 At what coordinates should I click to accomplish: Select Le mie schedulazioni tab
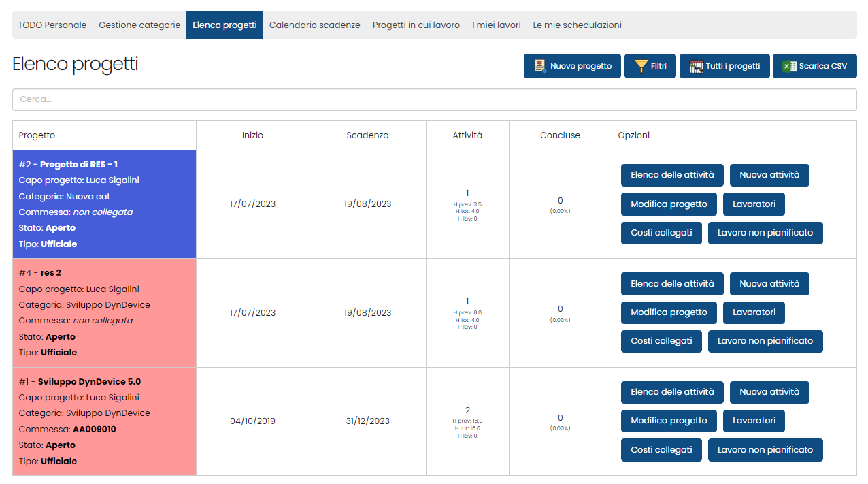pos(577,25)
